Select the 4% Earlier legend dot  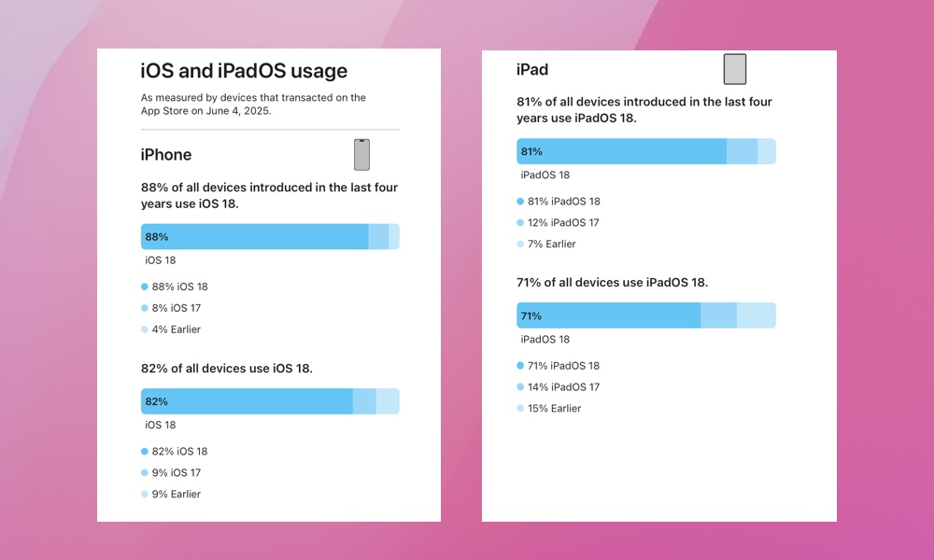click(144, 329)
